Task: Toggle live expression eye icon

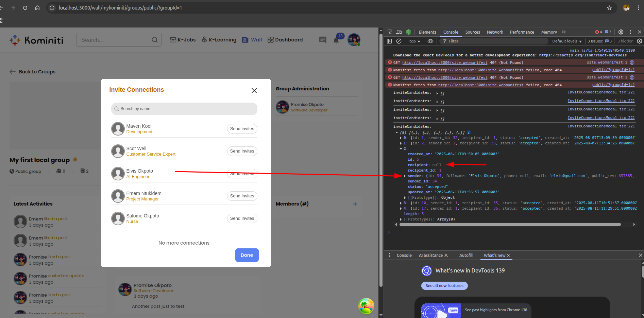Action: pos(430,41)
